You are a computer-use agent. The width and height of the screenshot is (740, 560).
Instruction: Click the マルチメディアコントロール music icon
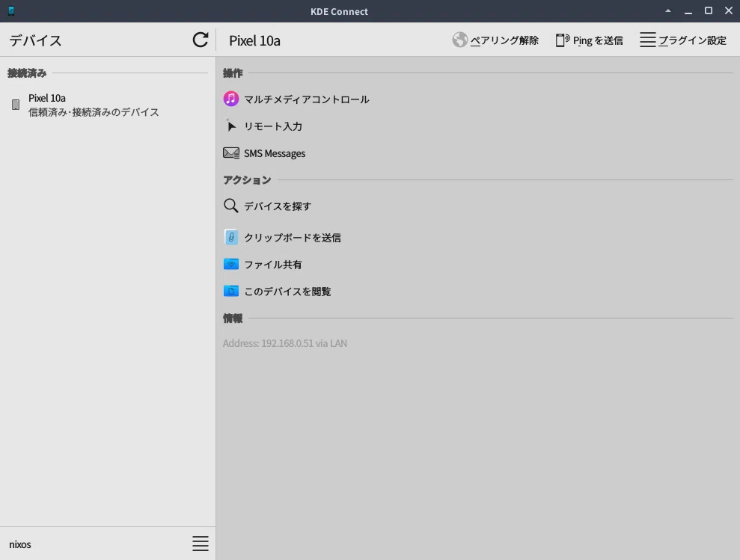click(230, 99)
